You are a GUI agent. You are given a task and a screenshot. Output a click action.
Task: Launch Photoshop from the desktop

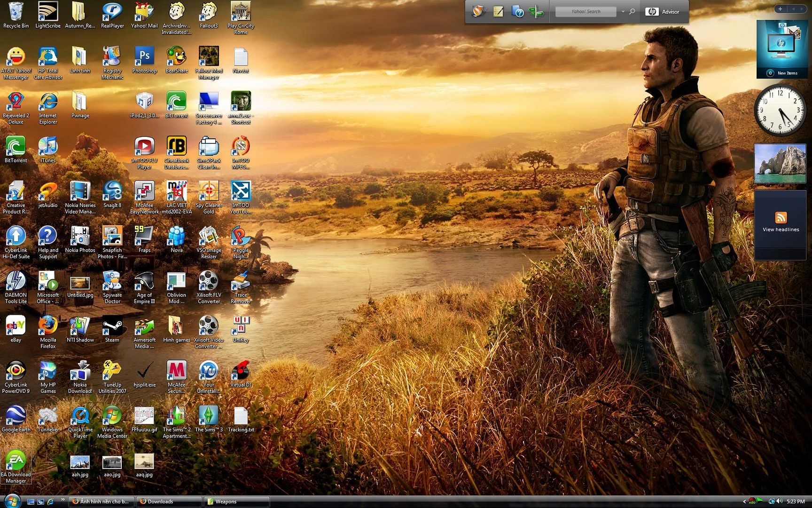[x=144, y=60]
